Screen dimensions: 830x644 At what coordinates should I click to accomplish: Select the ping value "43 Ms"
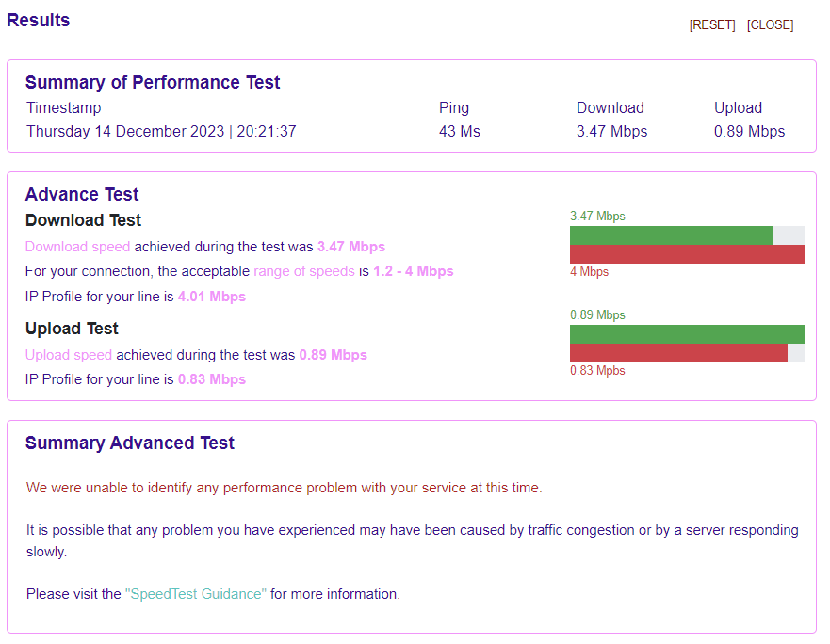pyautogui.click(x=460, y=131)
